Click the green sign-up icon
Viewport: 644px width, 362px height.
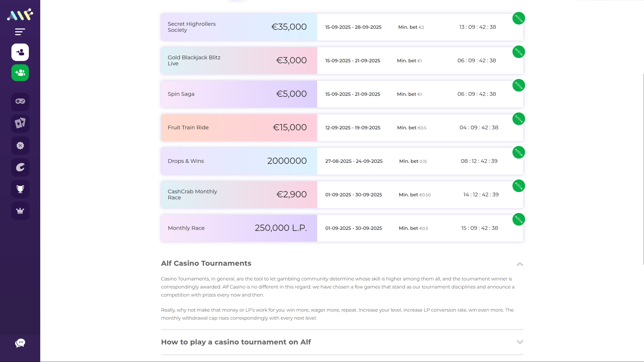tap(20, 73)
